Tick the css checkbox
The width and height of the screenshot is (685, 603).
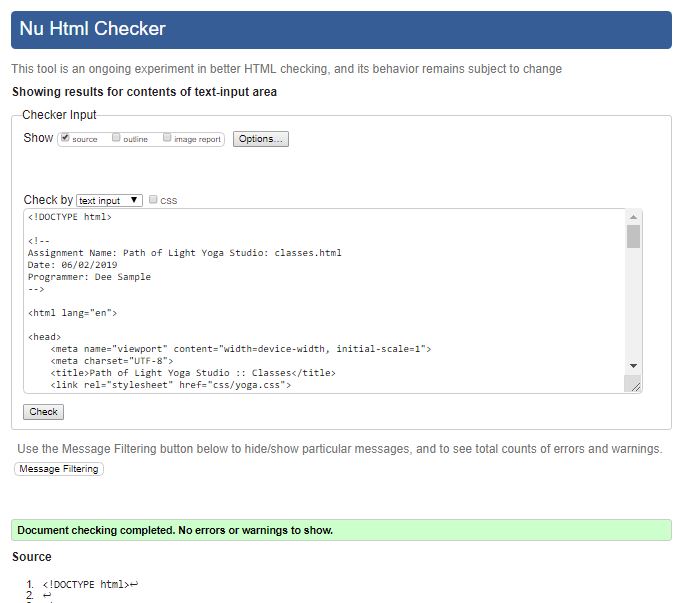coord(153,200)
